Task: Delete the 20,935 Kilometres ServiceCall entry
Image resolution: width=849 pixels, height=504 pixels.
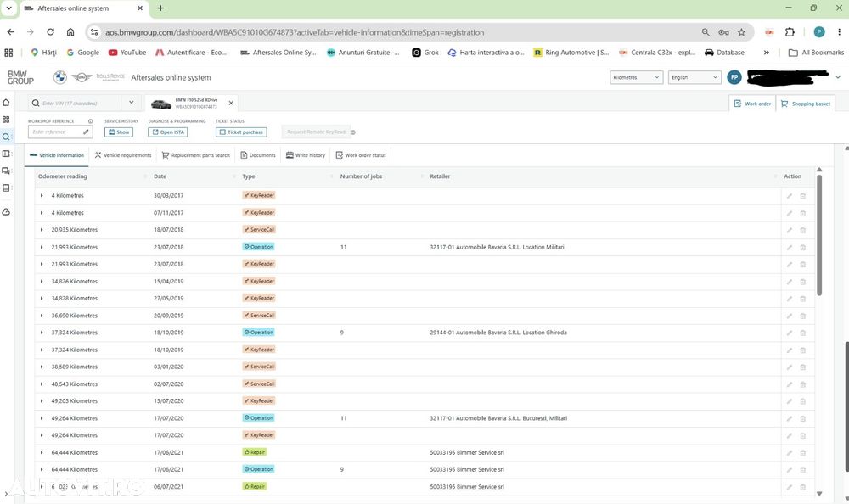Action: click(803, 230)
